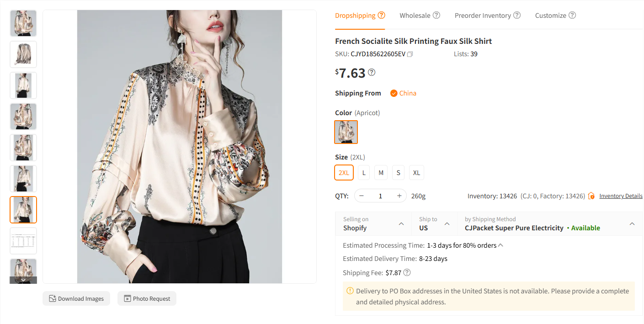Choose the XL size option
644x324 pixels.
click(416, 172)
